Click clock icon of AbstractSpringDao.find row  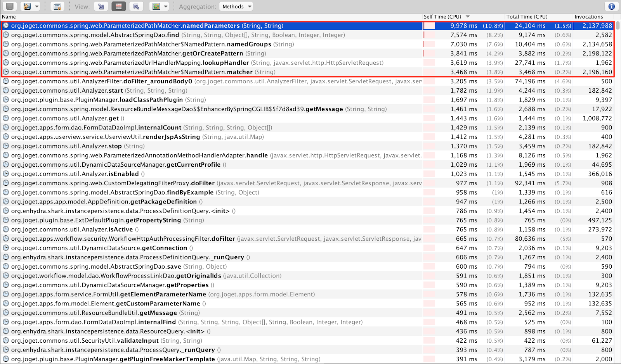pyautogui.click(x=6, y=35)
